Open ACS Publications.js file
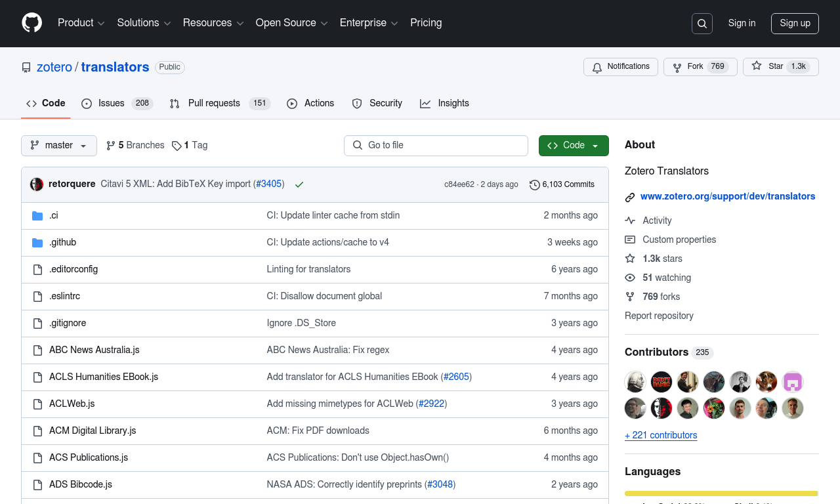The height and width of the screenshot is (504, 840). 89,457
